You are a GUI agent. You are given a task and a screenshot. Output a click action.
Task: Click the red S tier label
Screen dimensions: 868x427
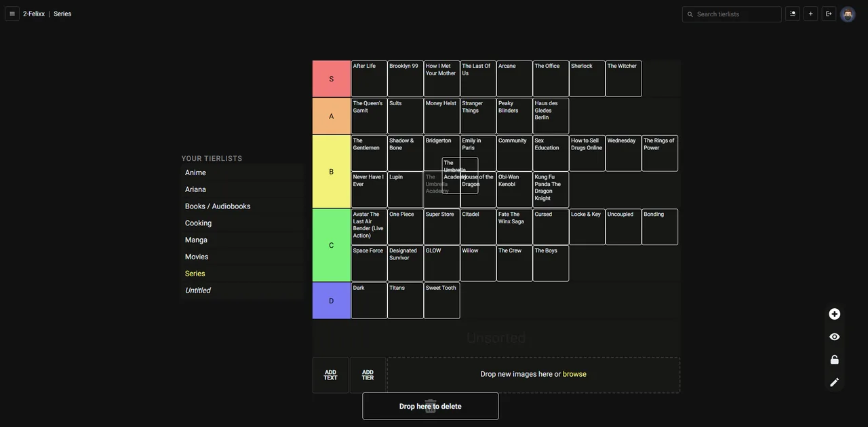pyautogui.click(x=332, y=79)
